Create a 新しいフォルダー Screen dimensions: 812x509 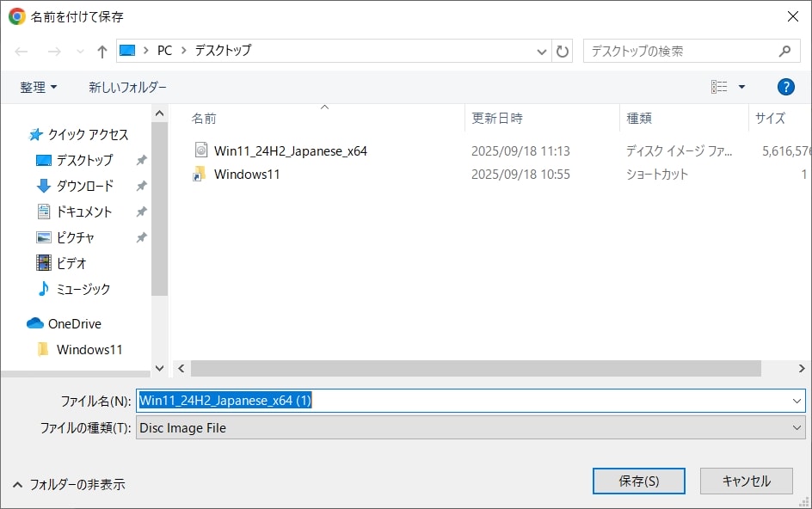pos(127,87)
